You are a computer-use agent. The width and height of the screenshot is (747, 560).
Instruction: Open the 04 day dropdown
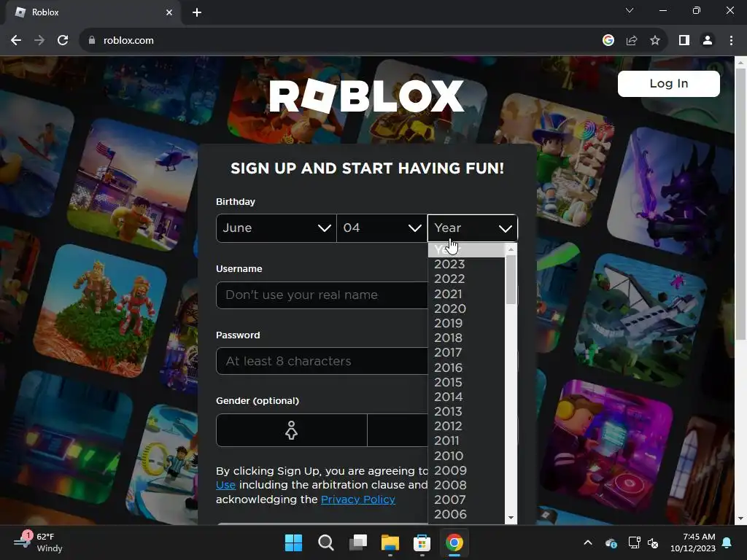point(382,228)
